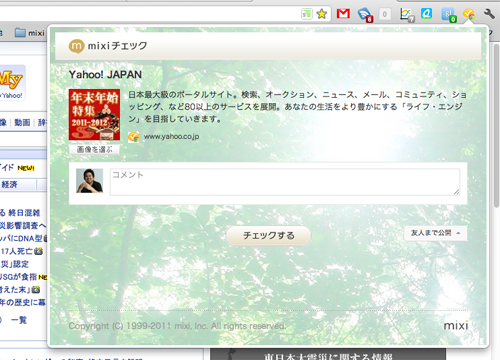Open the chart graph extension icon
The image size is (500, 360).
tap(407, 15)
